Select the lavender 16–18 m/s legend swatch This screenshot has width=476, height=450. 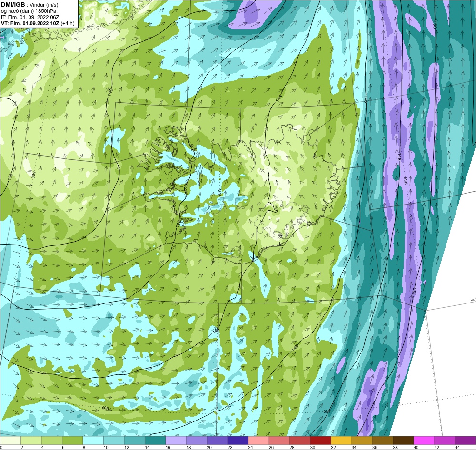(x=176, y=440)
